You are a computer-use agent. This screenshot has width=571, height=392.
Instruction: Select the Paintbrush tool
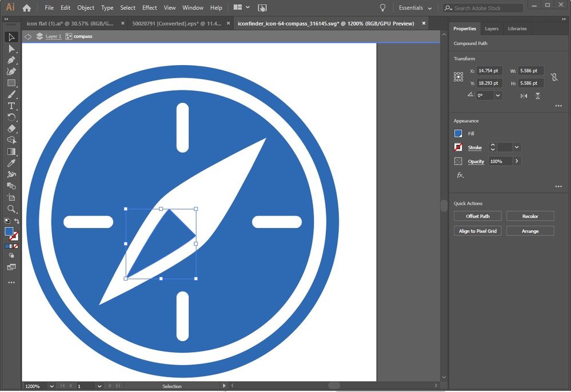[x=11, y=95]
